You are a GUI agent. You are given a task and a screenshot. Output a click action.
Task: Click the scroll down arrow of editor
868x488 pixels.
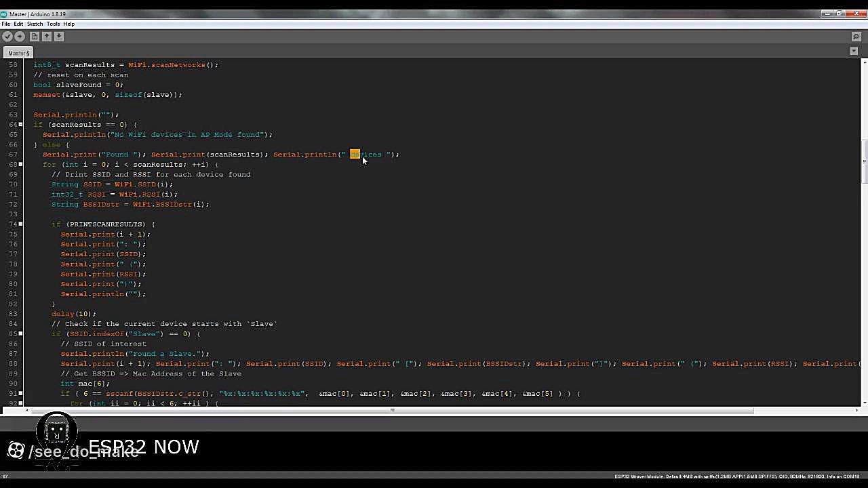pos(864,403)
